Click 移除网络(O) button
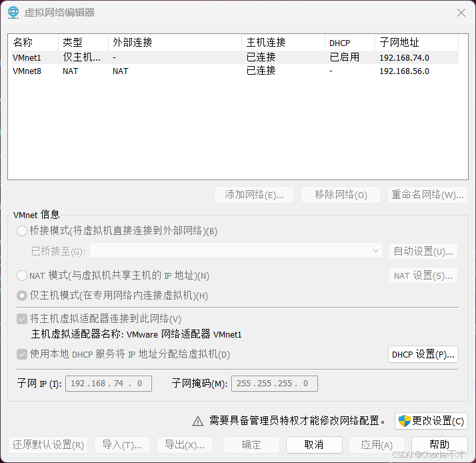476x463 pixels. tap(341, 194)
